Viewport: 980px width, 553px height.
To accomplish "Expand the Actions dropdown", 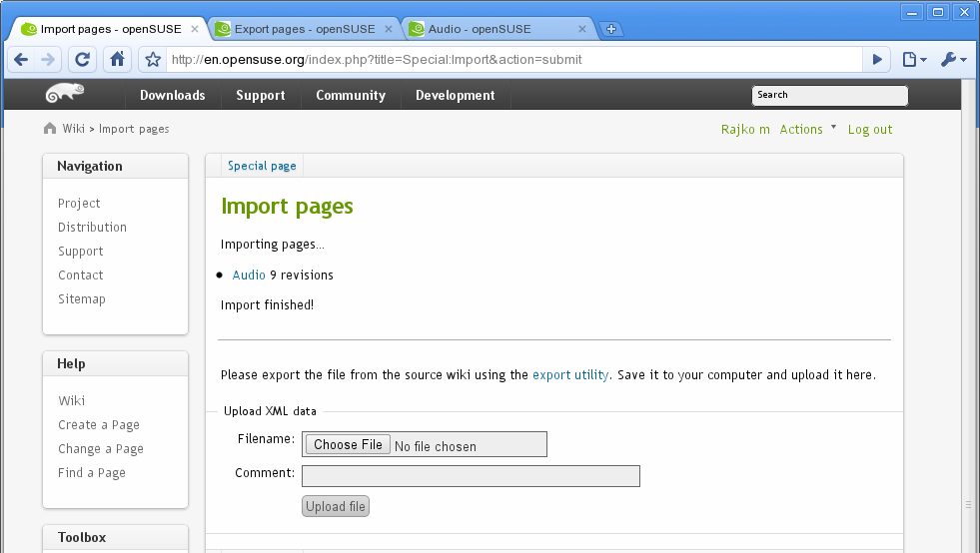I will click(807, 130).
